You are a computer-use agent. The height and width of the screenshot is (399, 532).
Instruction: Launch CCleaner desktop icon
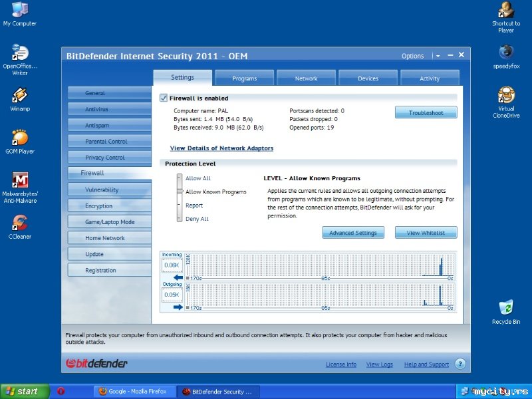tap(20, 227)
